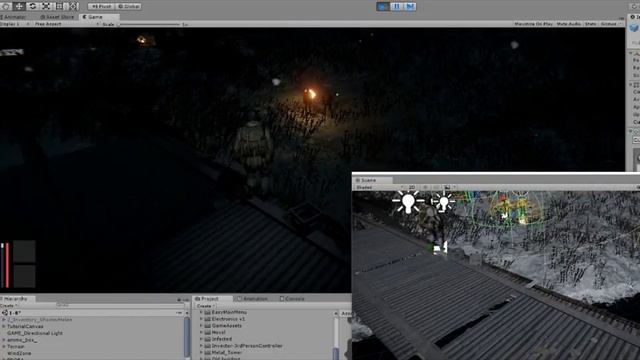Open the Hierarchy Create dropdown
Viewport: 640px width, 360px height.
(x=8, y=306)
